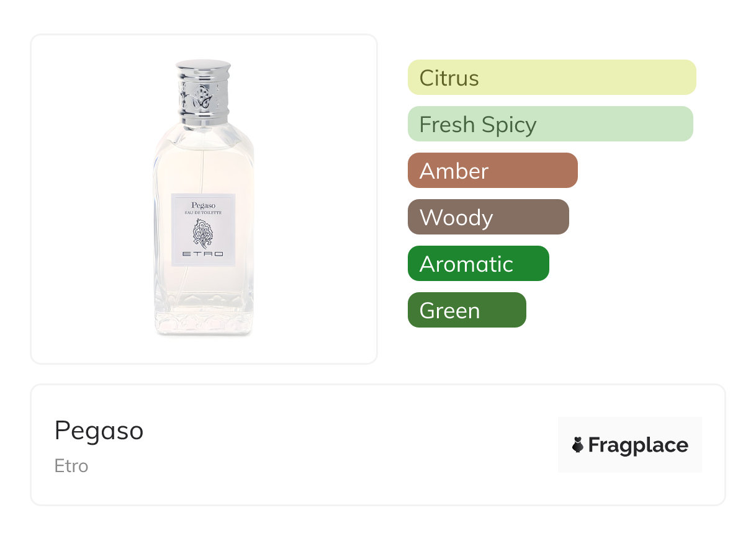Select the Fresh Spicy accord bar
The width and height of the screenshot is (756, 536).
[x=550, y=124]
